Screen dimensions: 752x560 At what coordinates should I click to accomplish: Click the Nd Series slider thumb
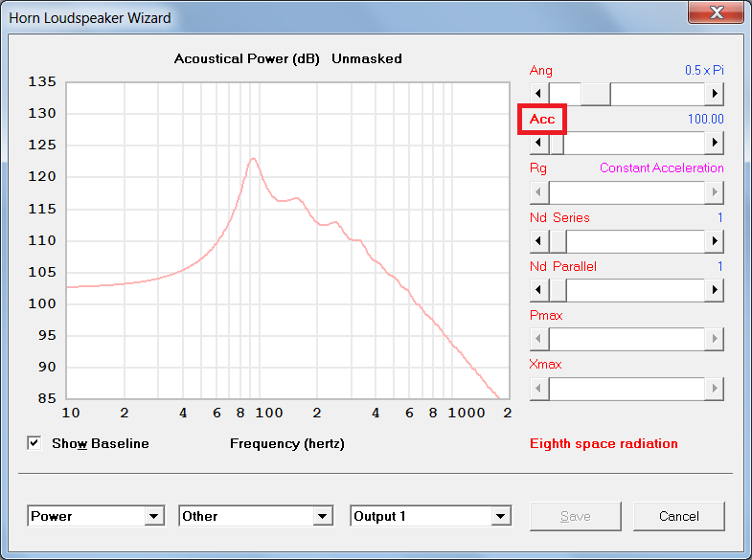[558, 241]
